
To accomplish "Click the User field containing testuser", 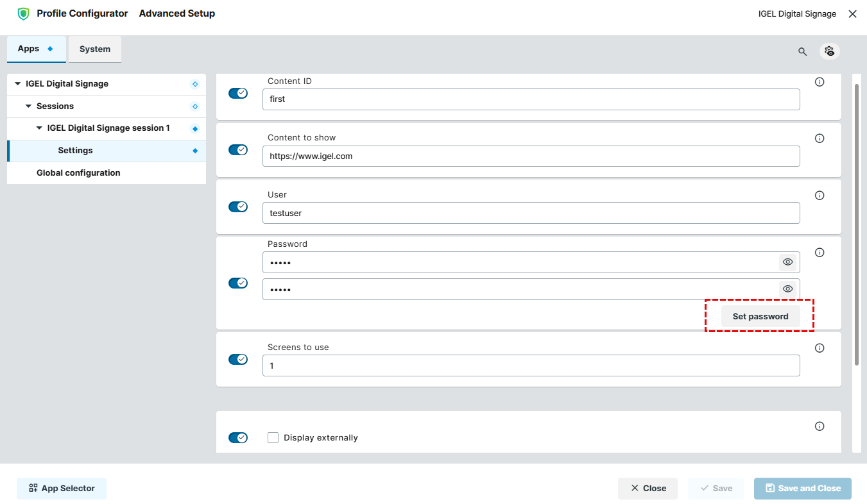I will point(531,213).
